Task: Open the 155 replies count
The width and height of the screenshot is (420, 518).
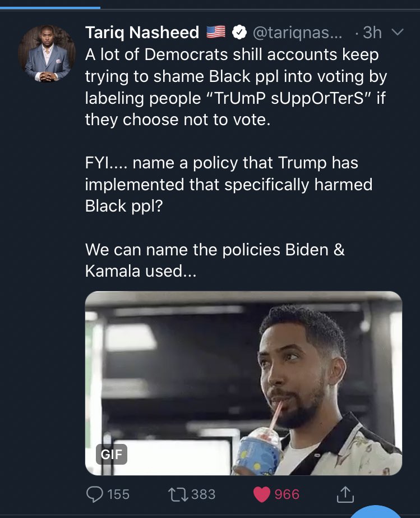Action: (x=118, y=494)
